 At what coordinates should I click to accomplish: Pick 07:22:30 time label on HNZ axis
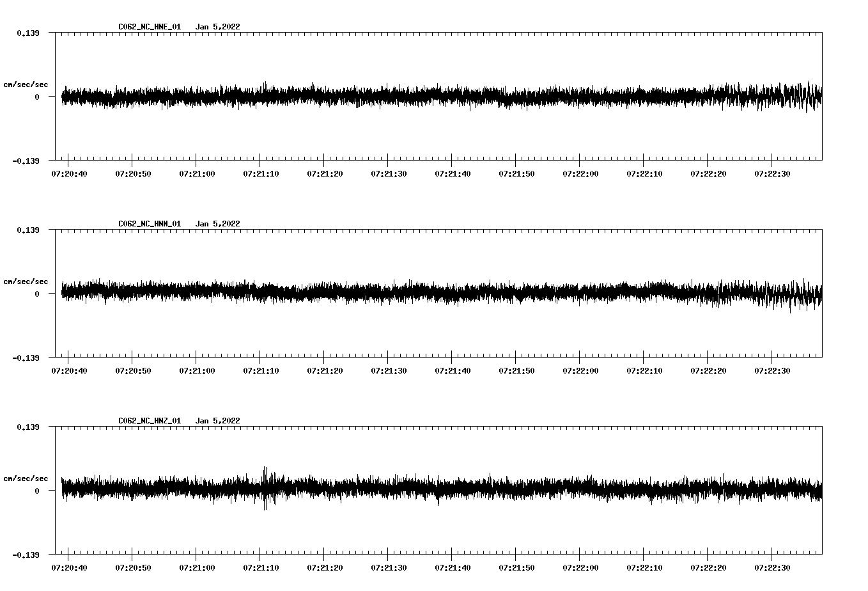point(772,567)
